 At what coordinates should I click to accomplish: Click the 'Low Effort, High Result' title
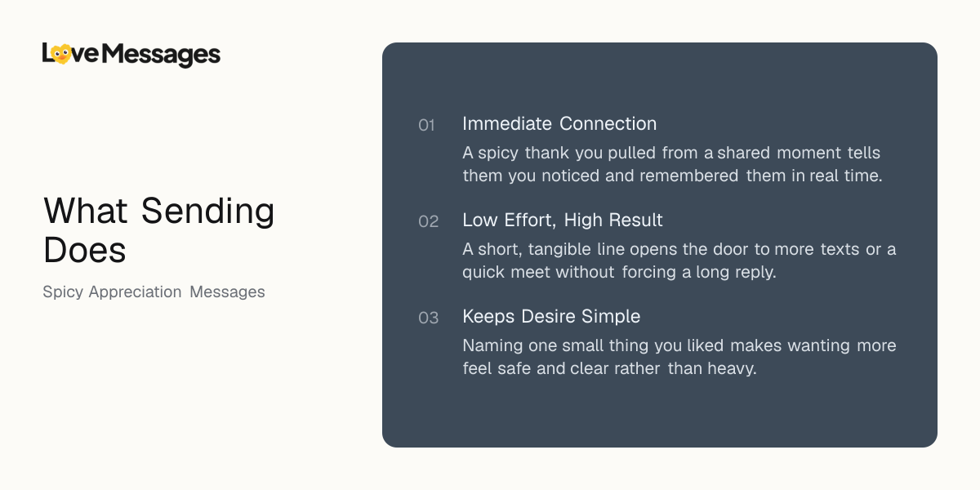[563, 220]
